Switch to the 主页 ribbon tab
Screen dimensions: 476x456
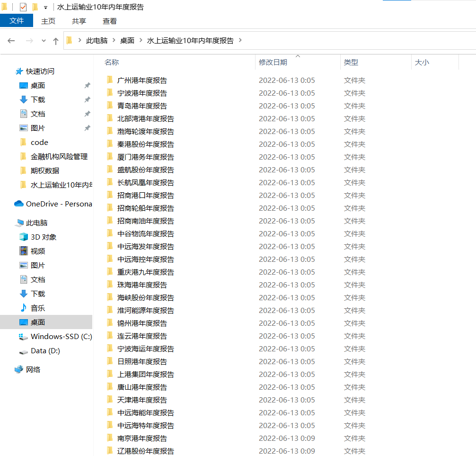(x=48, y=21)
